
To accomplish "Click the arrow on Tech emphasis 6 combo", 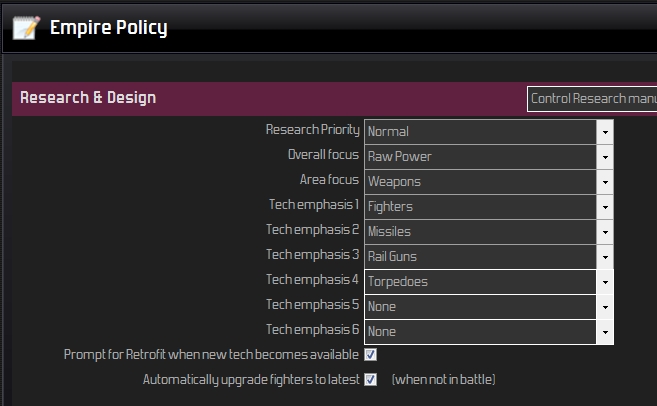I will coord(605,331).
